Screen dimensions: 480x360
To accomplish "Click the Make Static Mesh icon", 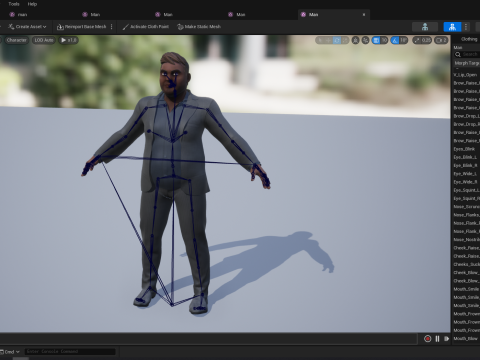I will 180,27.
